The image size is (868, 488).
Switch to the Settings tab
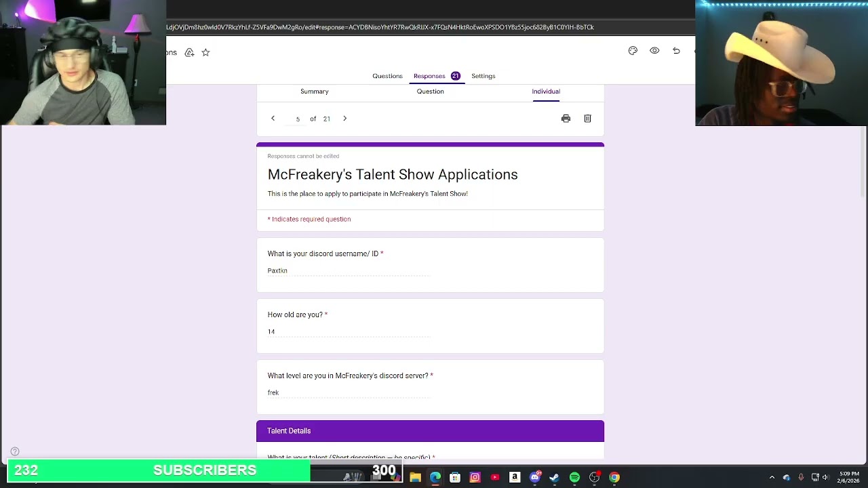coord(484,76)
